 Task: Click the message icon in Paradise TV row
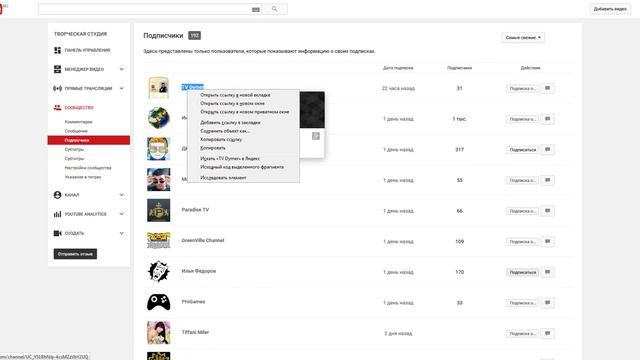pyautogui.click(x=547, y=211)
